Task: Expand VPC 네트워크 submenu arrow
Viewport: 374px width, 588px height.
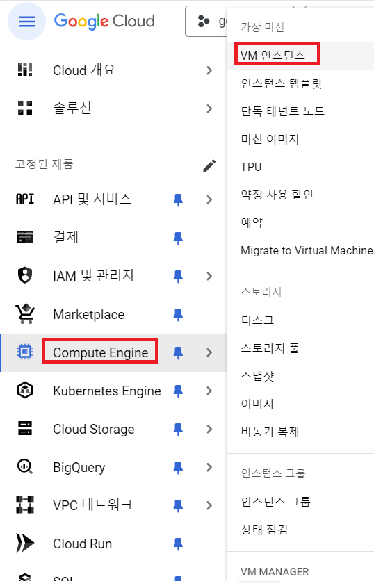Action: tap(209, 505)
